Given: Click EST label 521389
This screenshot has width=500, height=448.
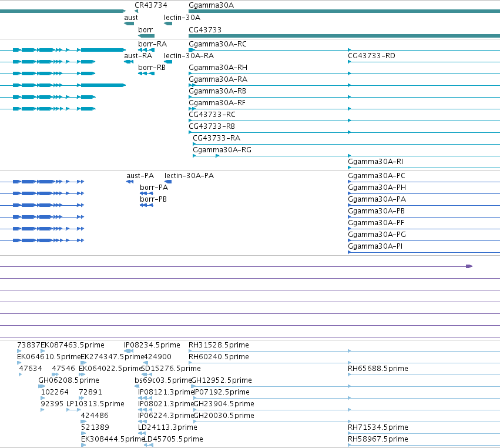Looking at the screenshot, I should tap(95, 427).
